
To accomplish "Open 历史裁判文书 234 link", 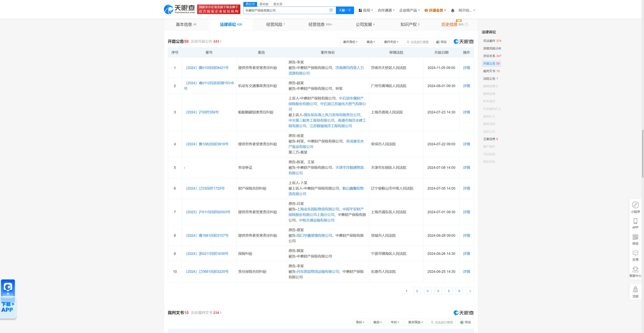I will tap(206, 313).
